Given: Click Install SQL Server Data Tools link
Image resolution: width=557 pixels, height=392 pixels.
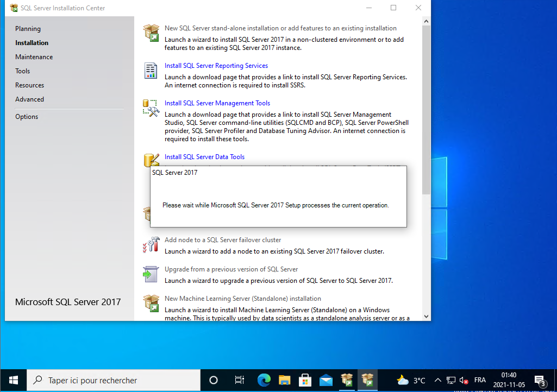Looking at the screenshot, I should (204, 157).
